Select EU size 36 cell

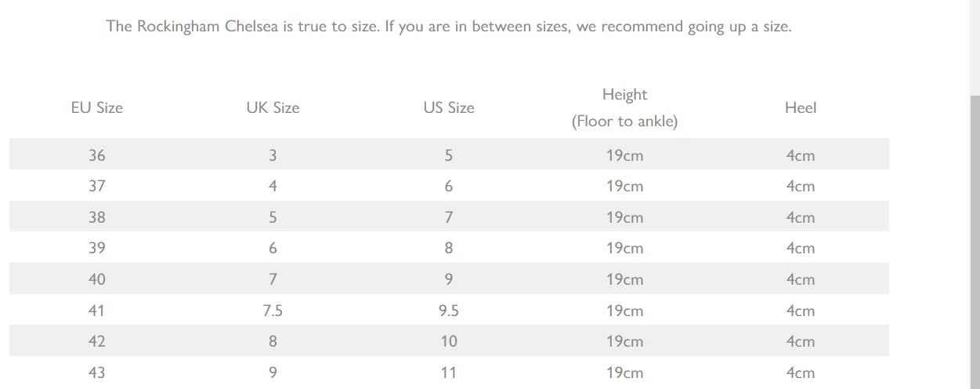(96, 155)
